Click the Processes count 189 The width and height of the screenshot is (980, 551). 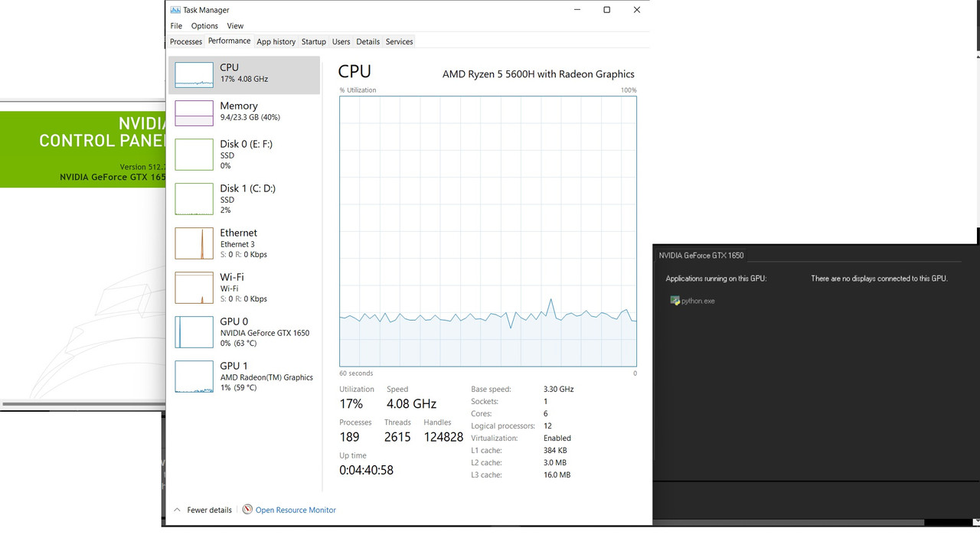349,437
